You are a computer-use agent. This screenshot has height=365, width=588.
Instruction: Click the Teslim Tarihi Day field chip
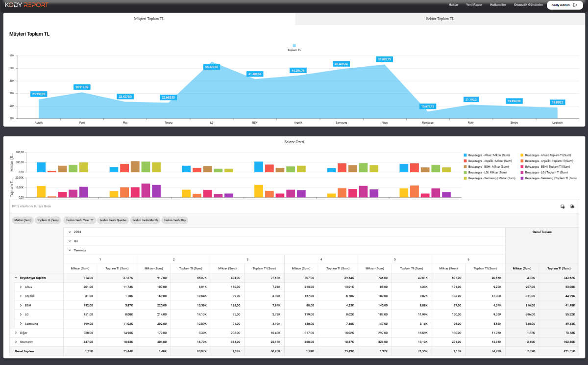[x=175, y=220]
